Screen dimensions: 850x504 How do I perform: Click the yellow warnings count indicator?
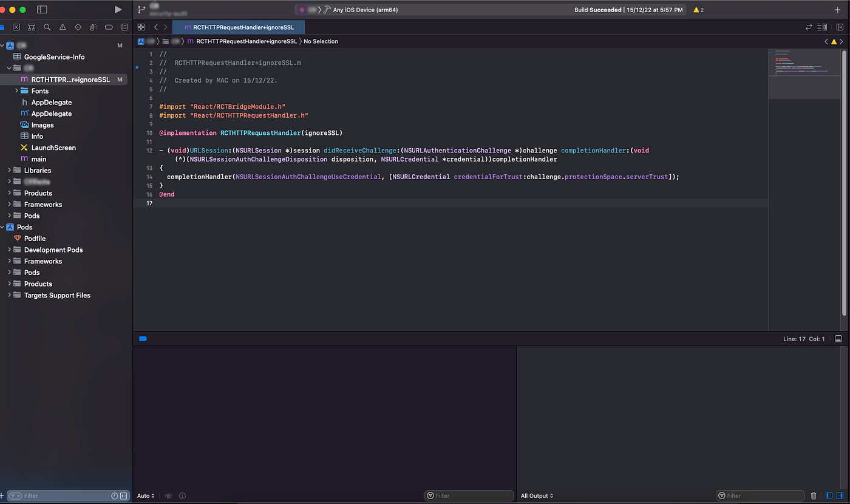698,10
